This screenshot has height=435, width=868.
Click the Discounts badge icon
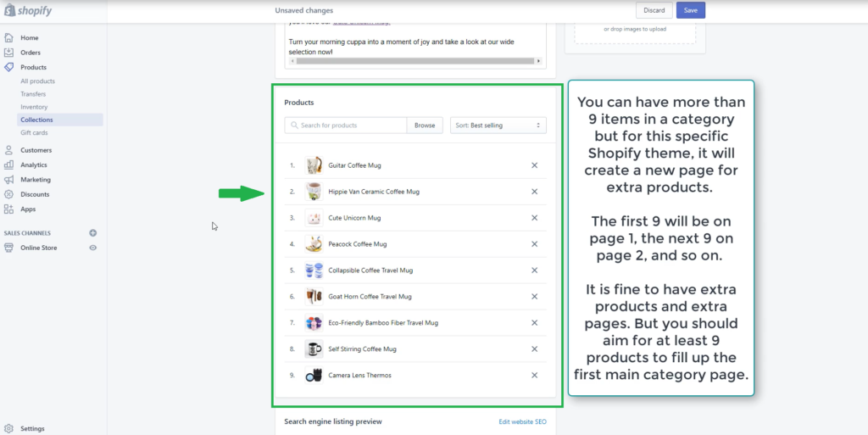pyautogui.click(x=8, y=194)
